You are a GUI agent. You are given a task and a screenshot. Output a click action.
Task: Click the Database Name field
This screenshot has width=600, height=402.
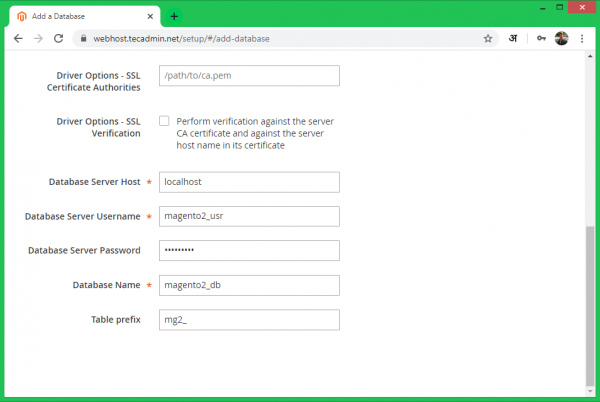click(248, 285)
